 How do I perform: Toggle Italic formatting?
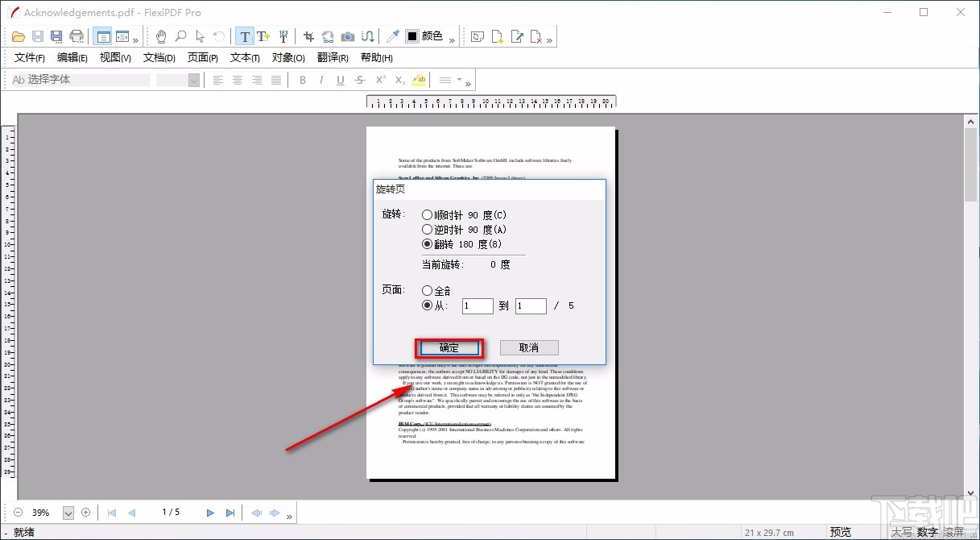(321, 80)
